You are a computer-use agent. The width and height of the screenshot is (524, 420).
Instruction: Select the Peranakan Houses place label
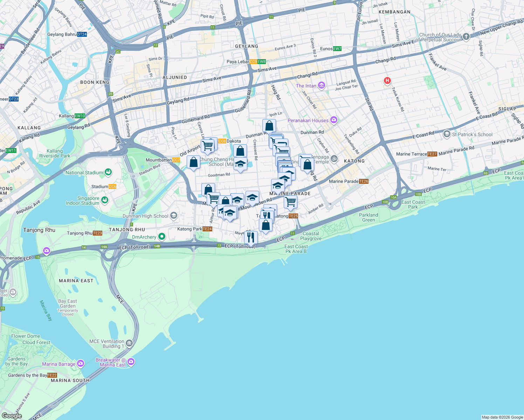pos(308,120)
